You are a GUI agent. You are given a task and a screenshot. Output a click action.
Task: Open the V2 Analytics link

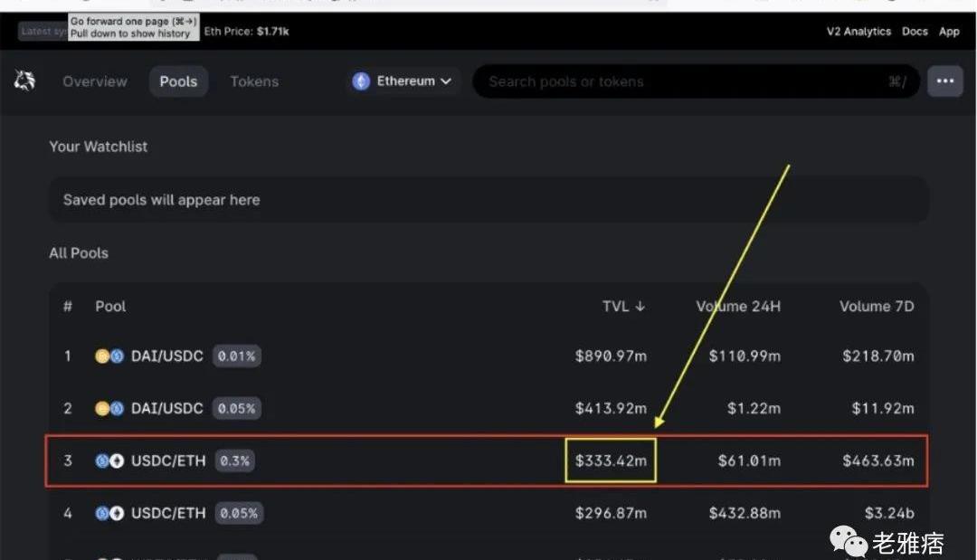point(858,31)
